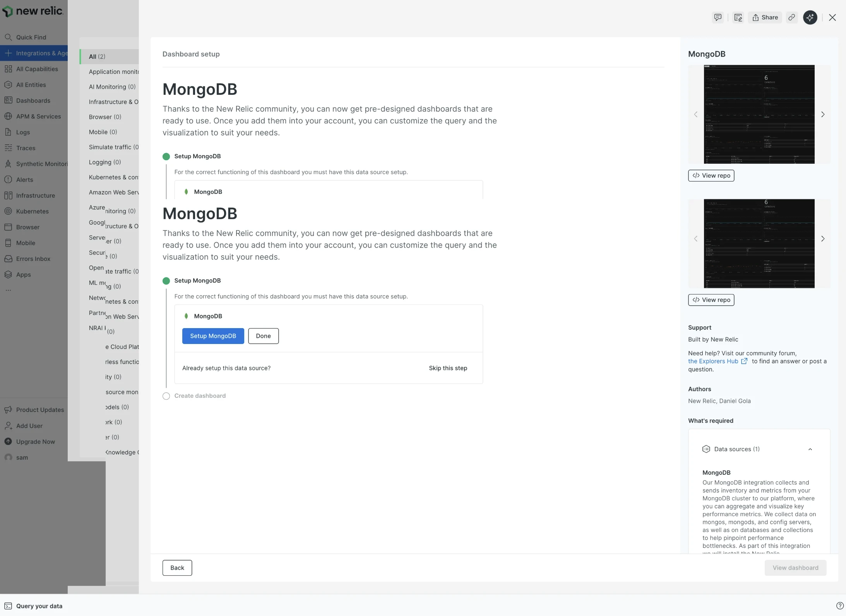
Task: Click the Back button
Action: point(177,568)
